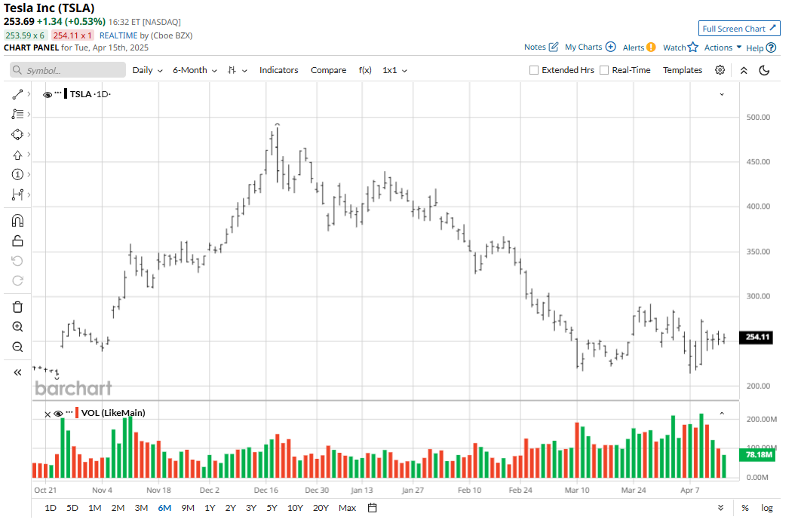Screen dimensions: 801x532
Task: Enable the Real-Time checkbox
Action: [604, 70]
